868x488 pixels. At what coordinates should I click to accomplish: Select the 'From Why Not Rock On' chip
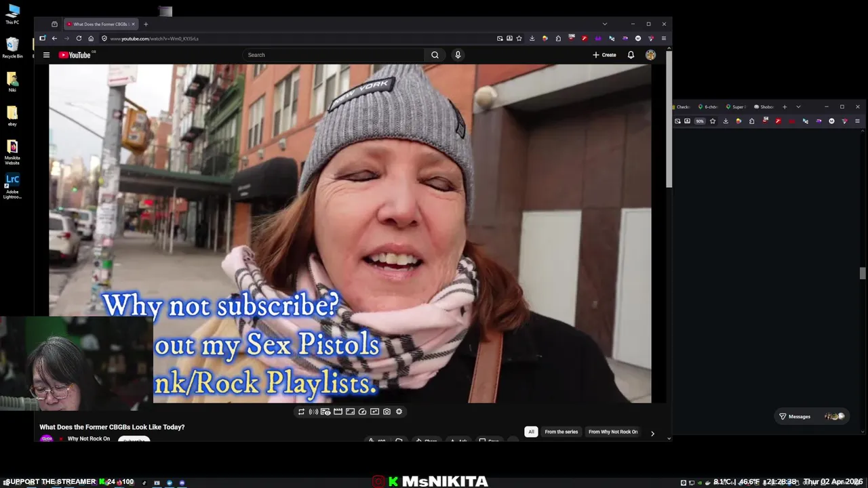pos(613,432)
